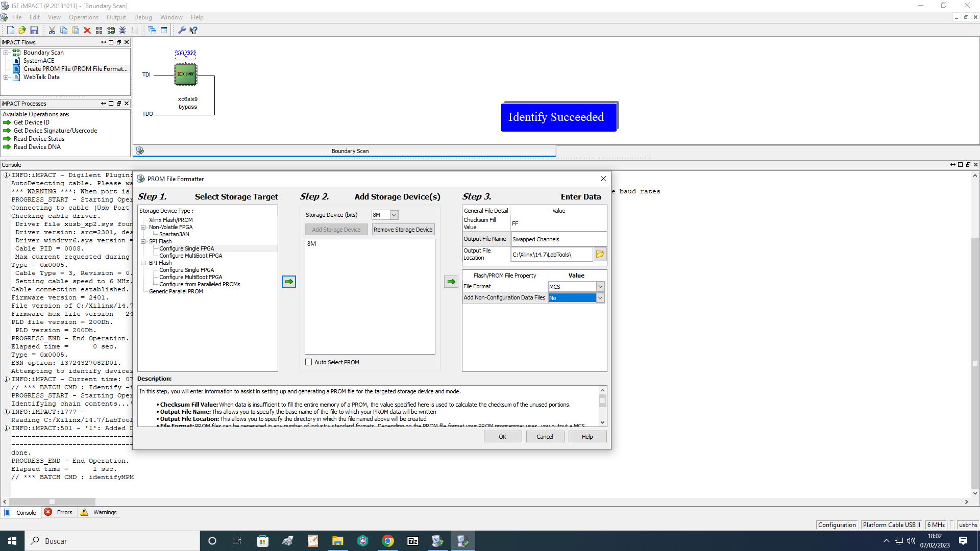Click the Description scroll-down arrow
The height and width of the screenshot is (551, 980).
point(603,422)
